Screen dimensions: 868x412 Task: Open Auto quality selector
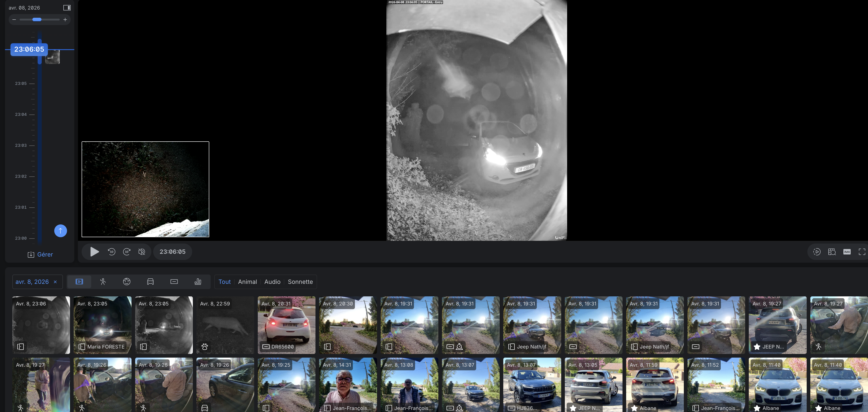click(847, 252)
